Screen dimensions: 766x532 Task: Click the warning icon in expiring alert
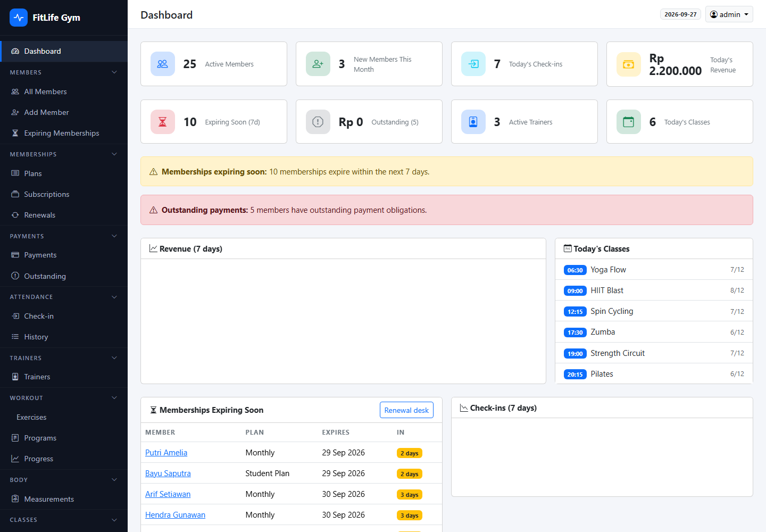[x=154, y=172]
